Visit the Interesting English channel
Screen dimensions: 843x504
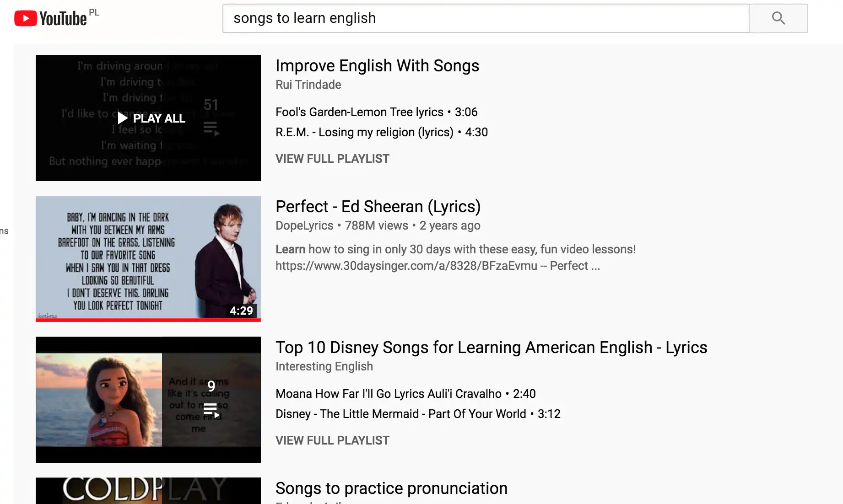[x=324, y=366]
